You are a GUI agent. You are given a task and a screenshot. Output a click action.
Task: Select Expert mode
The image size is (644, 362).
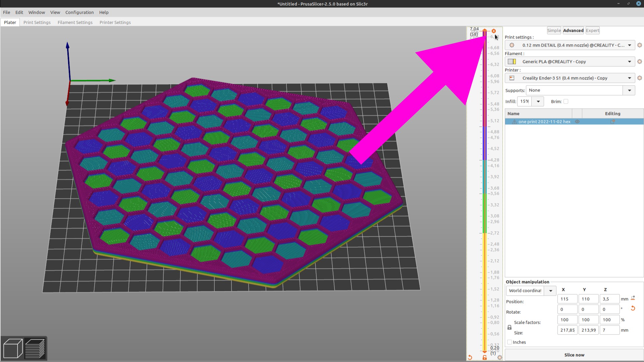[x=593, y=31]
